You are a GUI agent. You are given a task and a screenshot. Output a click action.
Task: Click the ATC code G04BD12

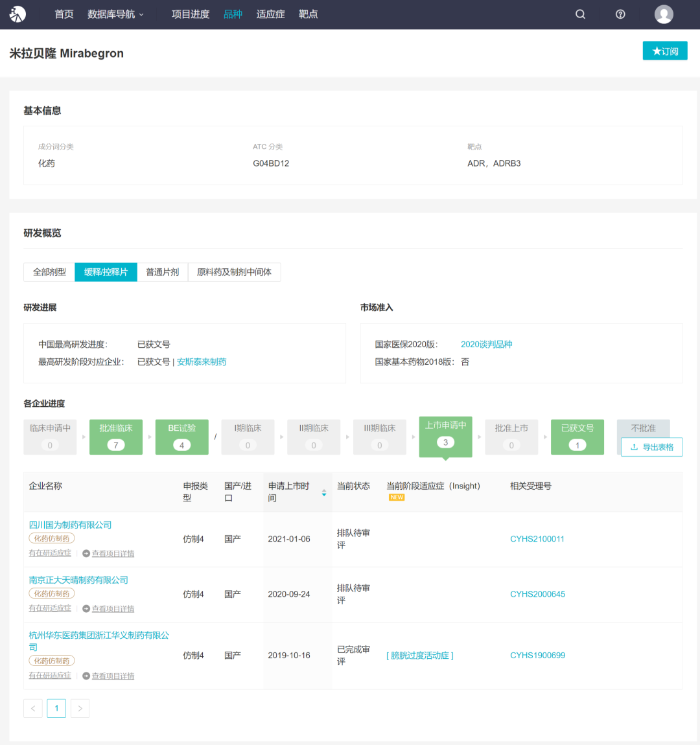(271, 163)
